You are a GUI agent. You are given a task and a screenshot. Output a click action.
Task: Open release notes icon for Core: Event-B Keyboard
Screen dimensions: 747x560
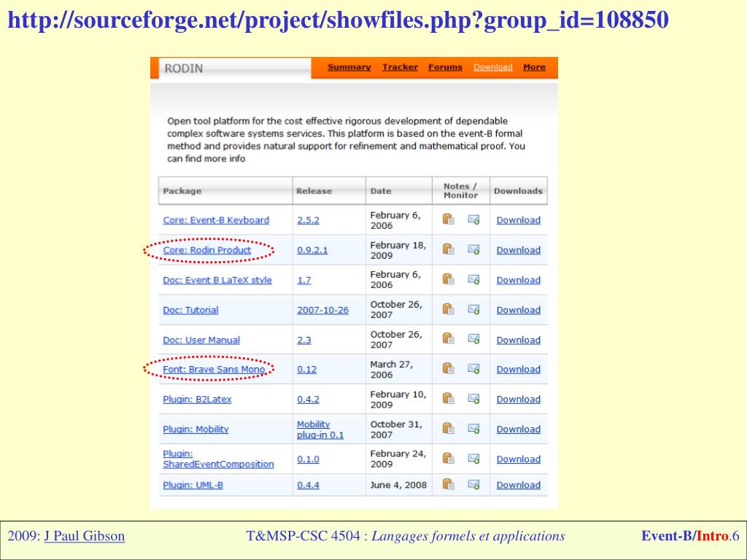pyautogui.click(x=449, y=219)
